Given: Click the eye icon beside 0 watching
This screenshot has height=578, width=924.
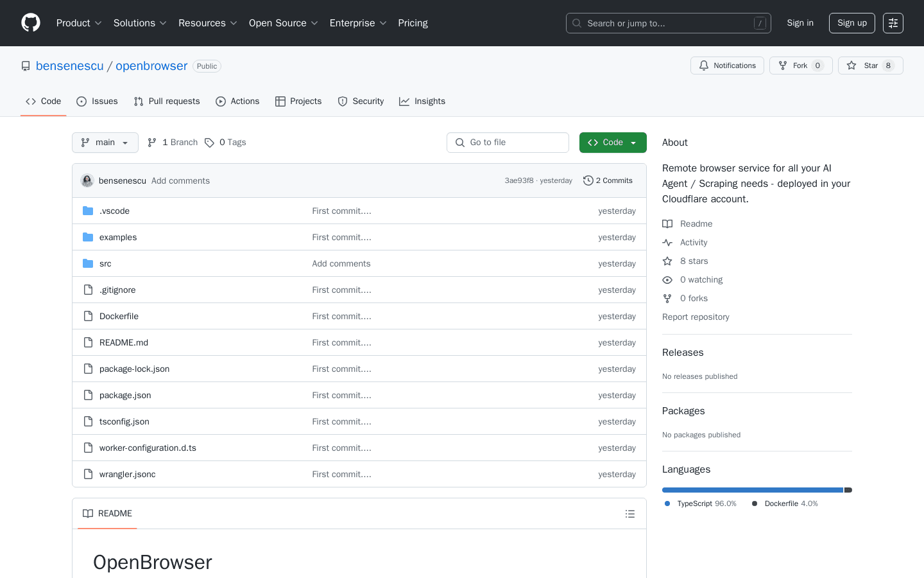Looking at the screenshot, I should [667, 279].
